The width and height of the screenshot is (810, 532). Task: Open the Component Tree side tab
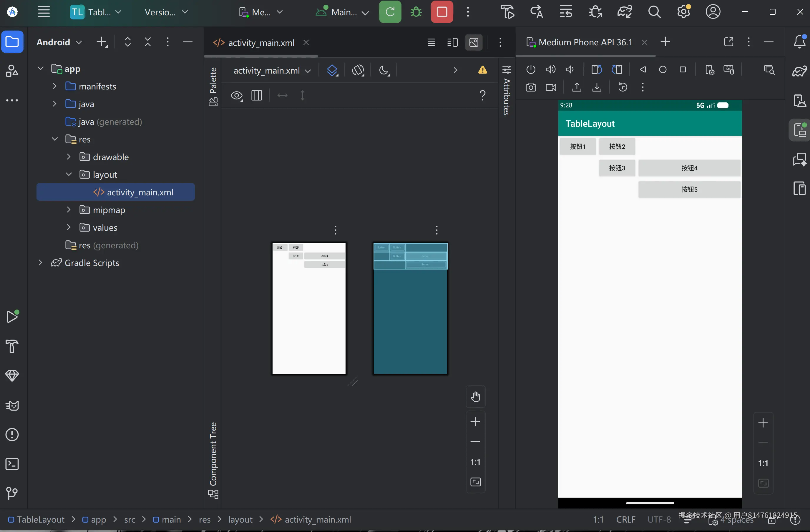tap(213, 460)
